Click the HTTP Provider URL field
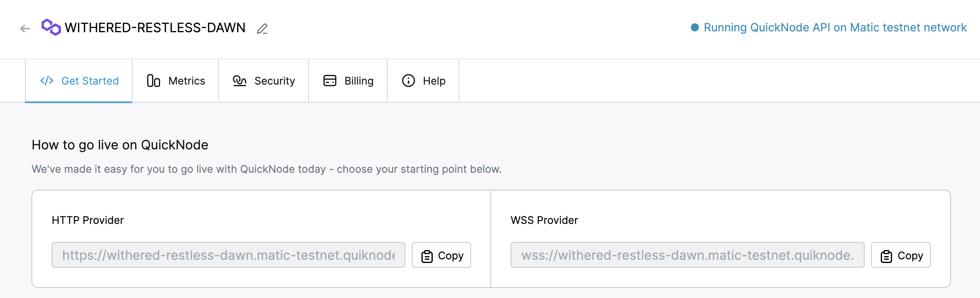The width and height of the screenshot is (980, 298). [x=228, y=255]
